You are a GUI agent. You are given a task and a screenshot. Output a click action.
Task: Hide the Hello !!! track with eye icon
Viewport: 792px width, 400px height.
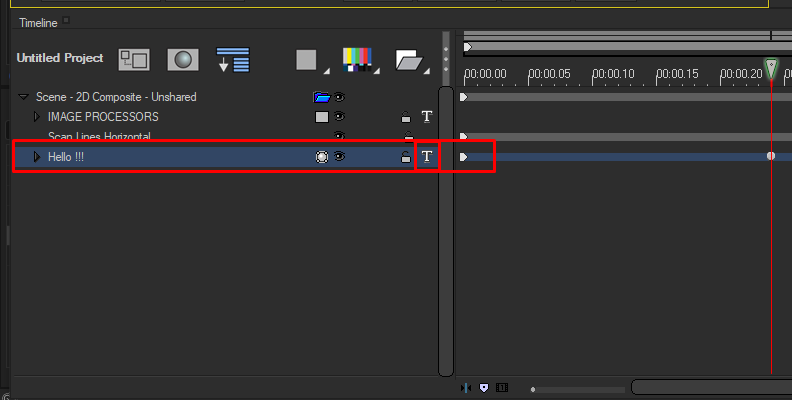(340, 157)
